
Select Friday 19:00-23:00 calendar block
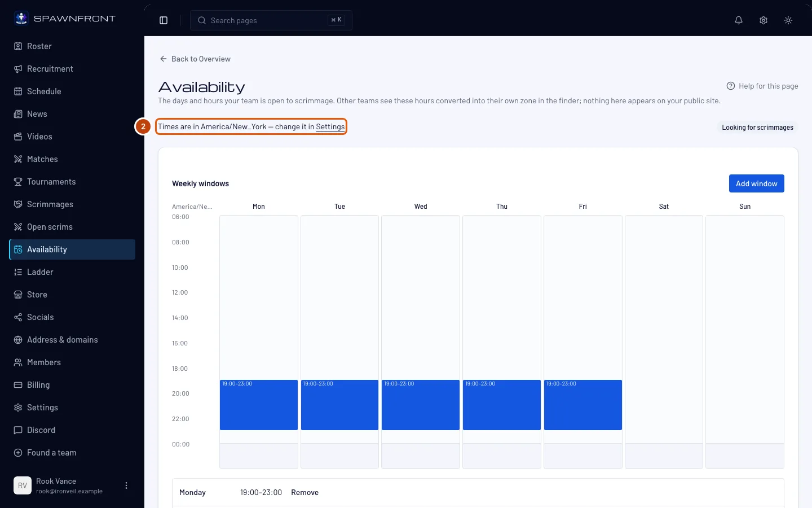tap(583, 405)
